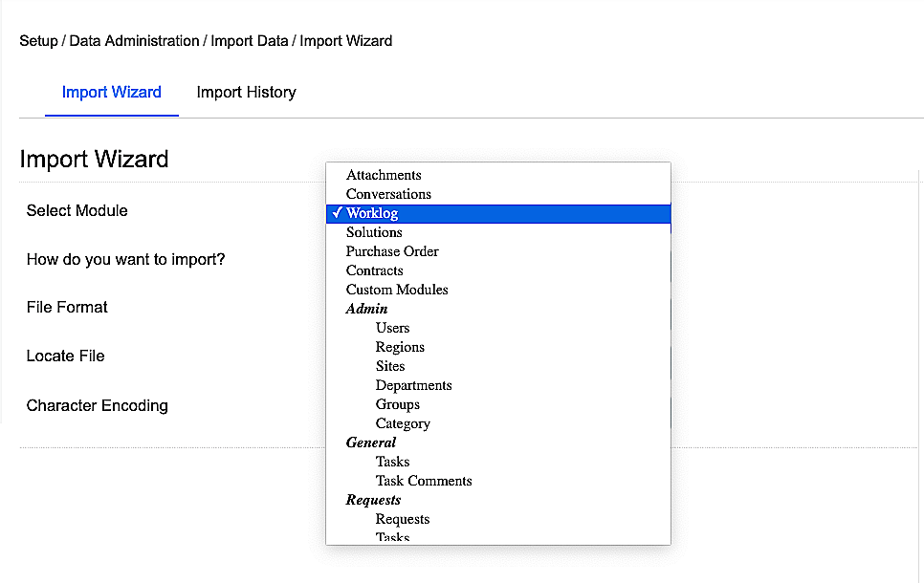The width and height of the screenshot is (924, 583).
Task: Select the Groups option
Action: point(398,404)
